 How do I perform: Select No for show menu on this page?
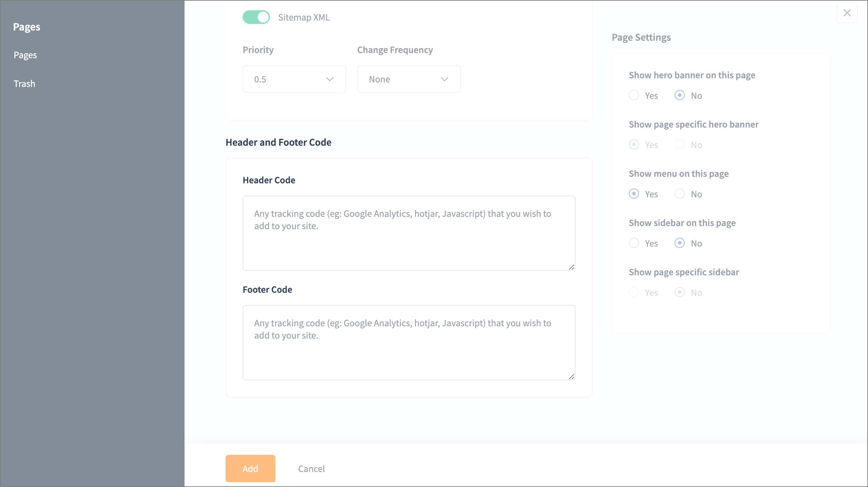point(679,194)
